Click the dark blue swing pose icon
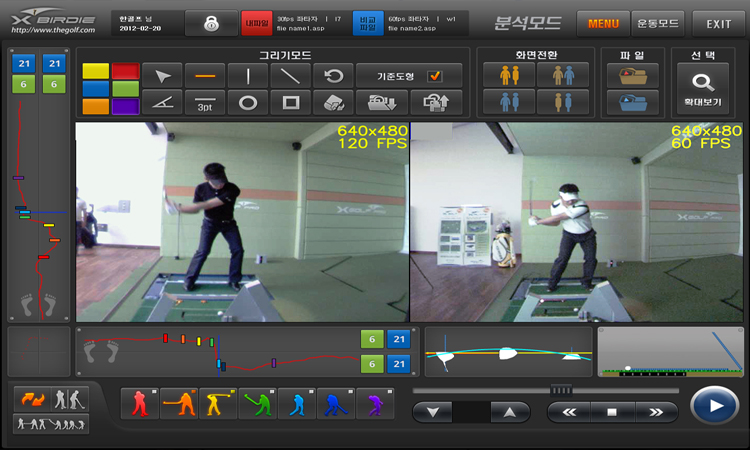This screenshot has height=450, width=750. 336,404
